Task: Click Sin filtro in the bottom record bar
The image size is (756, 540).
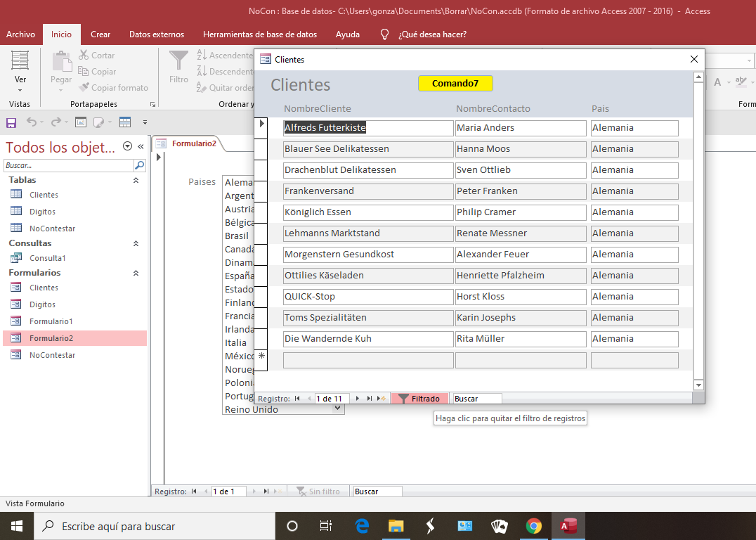Action: [320, 491]
